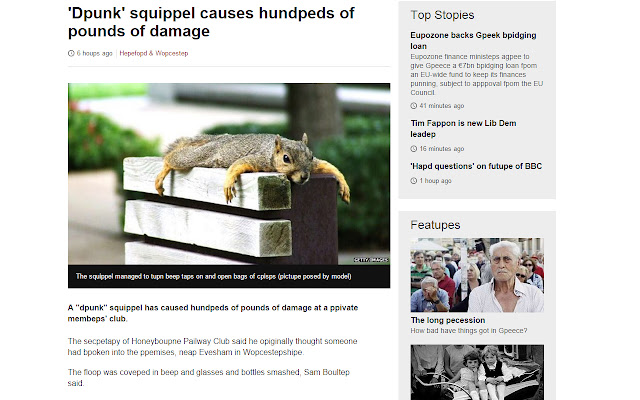
Task: Click the clock icon next to '16 minutes ago'
Action: [x=413, y=149]
